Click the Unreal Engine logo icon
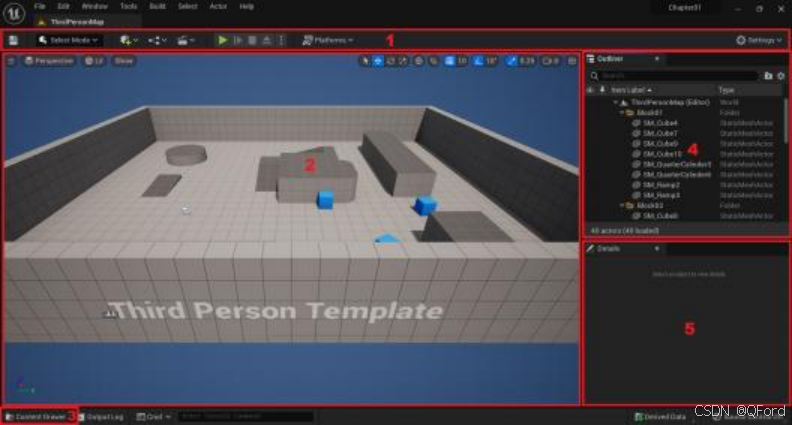Viewport: 792px width, 425px height. 14,13
